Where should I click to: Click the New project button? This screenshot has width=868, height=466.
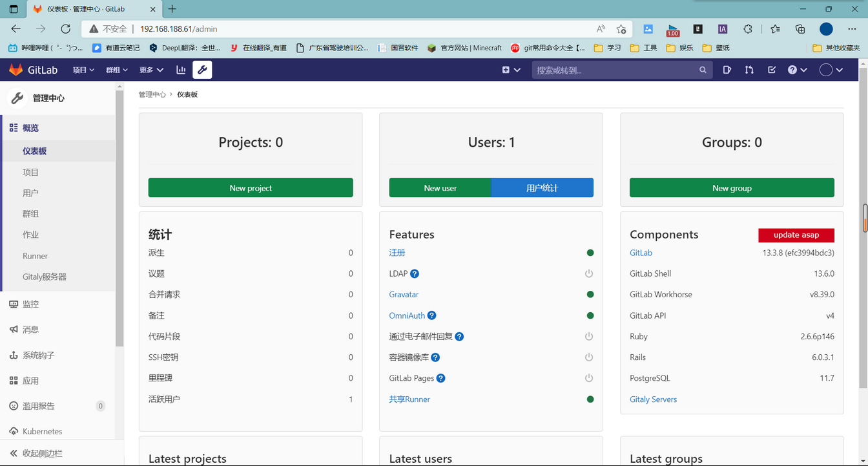point(251,187)
